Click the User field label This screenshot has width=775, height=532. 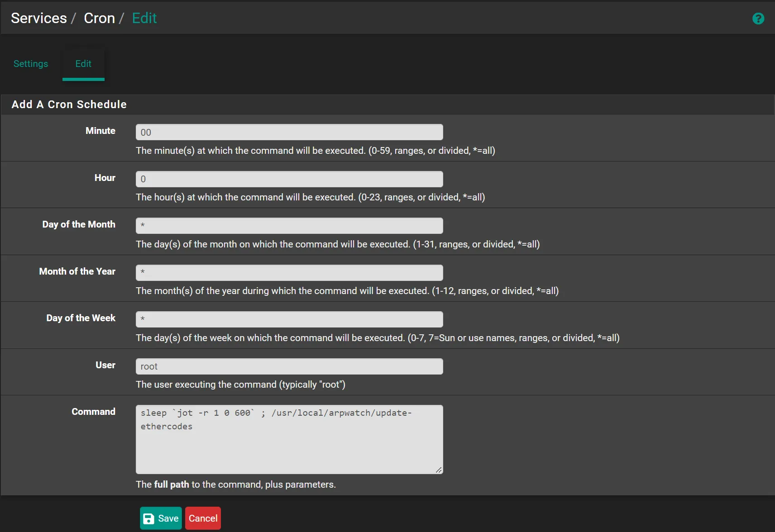105,365
